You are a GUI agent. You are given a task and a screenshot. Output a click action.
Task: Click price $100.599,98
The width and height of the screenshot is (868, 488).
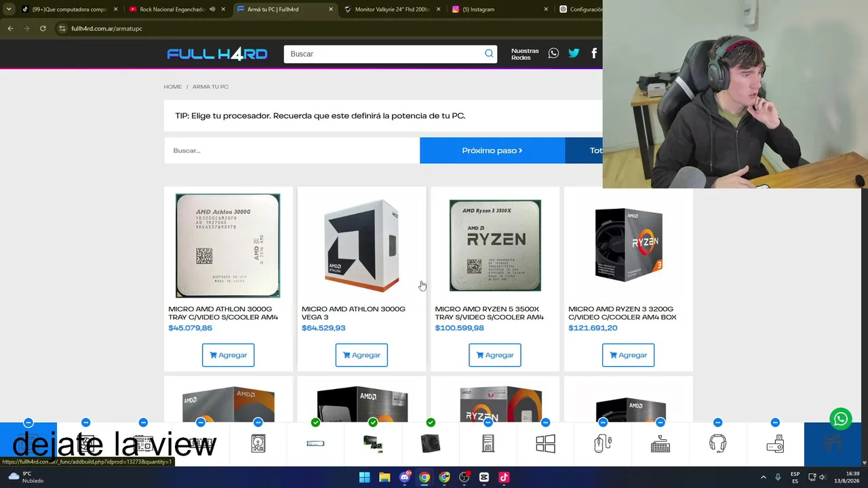click(459, 328)
